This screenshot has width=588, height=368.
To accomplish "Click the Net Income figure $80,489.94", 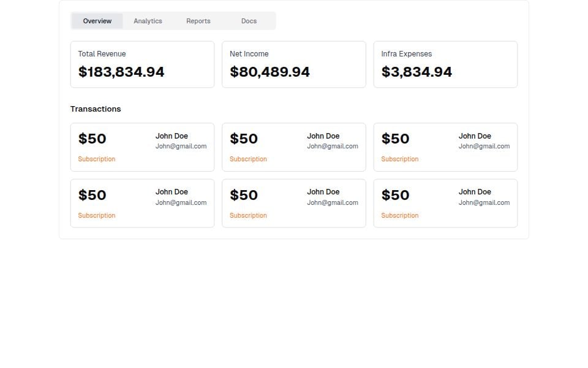I will tap(269, 72).
